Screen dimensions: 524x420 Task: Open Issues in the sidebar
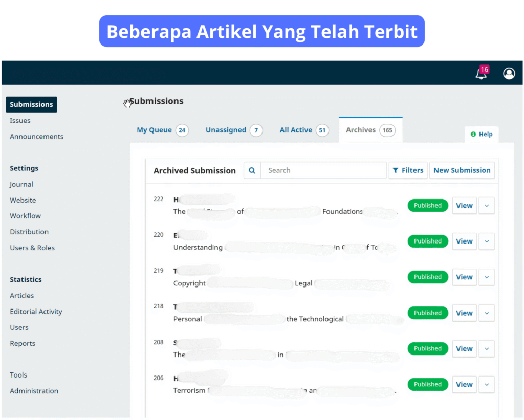coord(20,121)
